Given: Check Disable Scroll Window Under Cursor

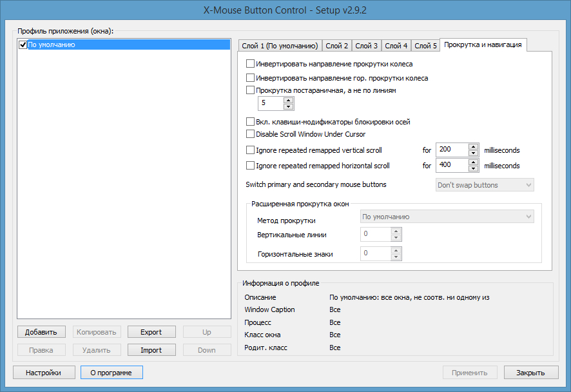Looking at the screenshot, I should click(251, 134).
